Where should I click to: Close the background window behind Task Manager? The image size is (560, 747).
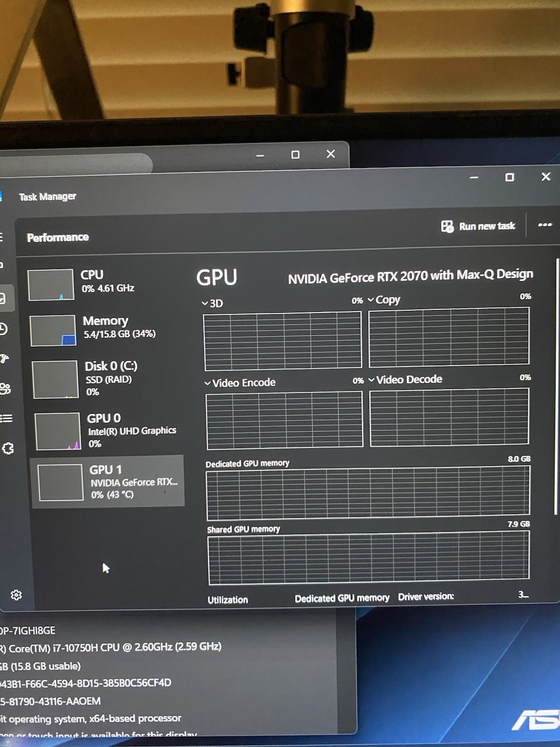pyautogui.click(x=331, y=154)
